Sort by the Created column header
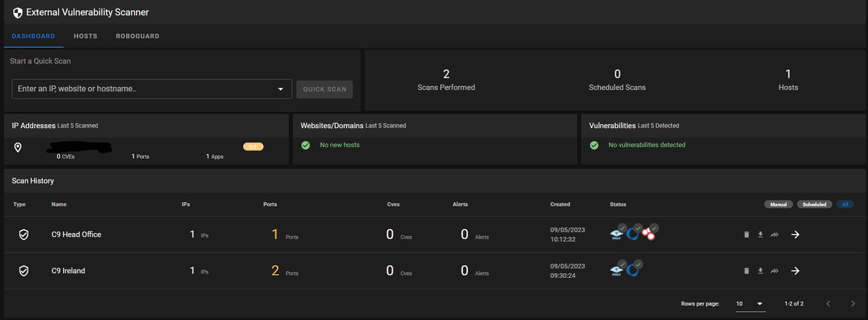 click(x=560, y=204)
